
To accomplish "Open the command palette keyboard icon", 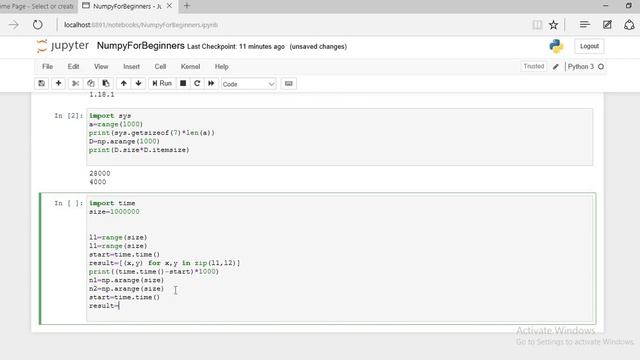I will pos(289,83).
